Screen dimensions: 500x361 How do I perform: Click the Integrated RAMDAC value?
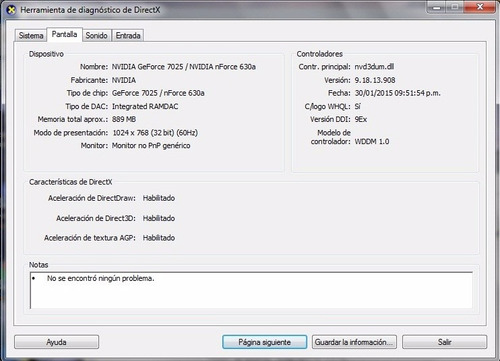(x=145, y=106)
